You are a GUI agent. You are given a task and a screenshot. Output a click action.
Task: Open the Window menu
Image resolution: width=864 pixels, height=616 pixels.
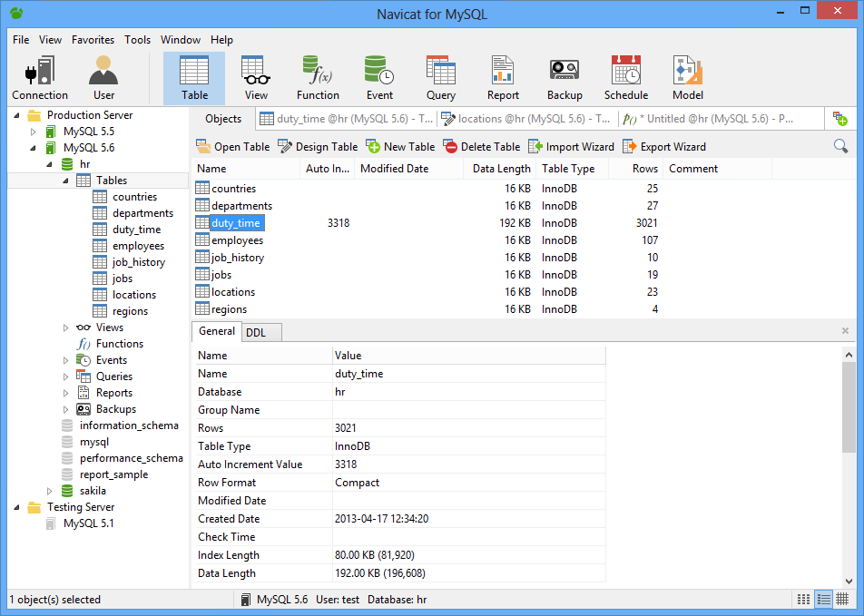pos(181,40)
